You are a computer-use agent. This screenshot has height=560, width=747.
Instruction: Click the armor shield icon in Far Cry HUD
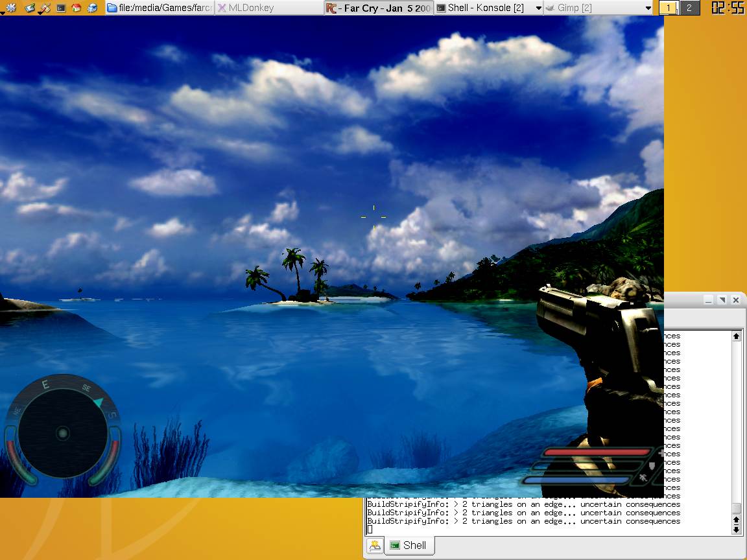652,466
